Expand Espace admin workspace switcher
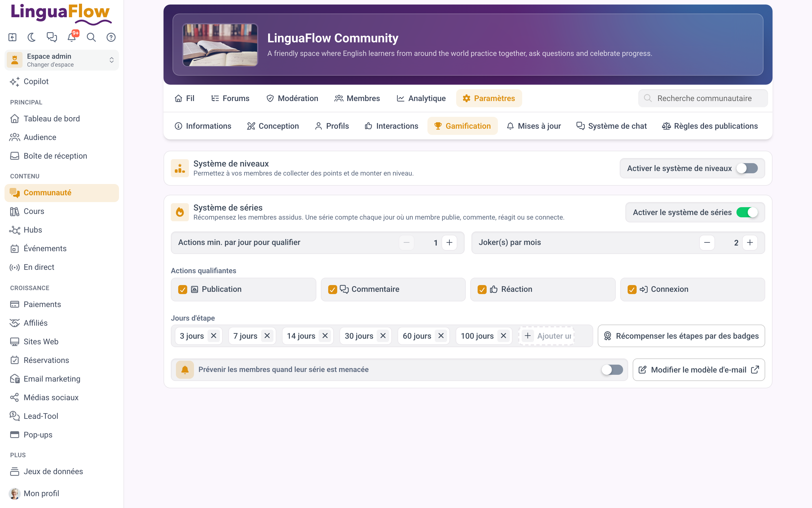This screenshot has width=812, height=508. [62, 60]
